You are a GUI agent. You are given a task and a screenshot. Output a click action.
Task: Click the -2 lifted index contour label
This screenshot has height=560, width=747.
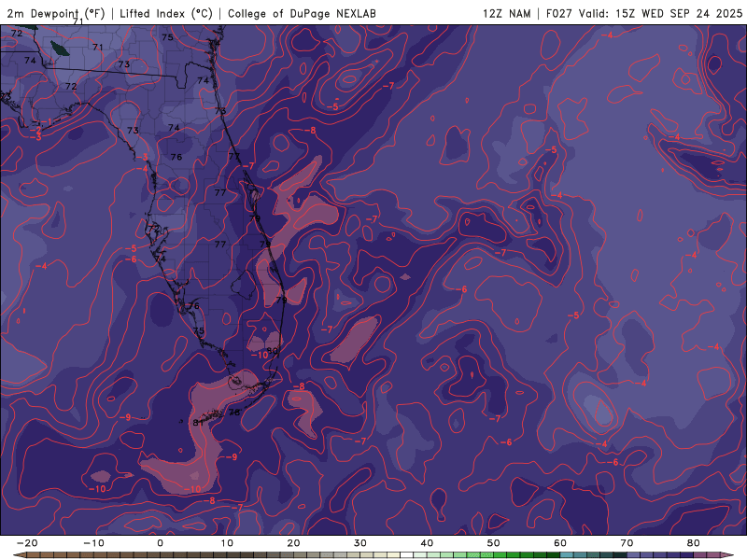coord(35,130)
